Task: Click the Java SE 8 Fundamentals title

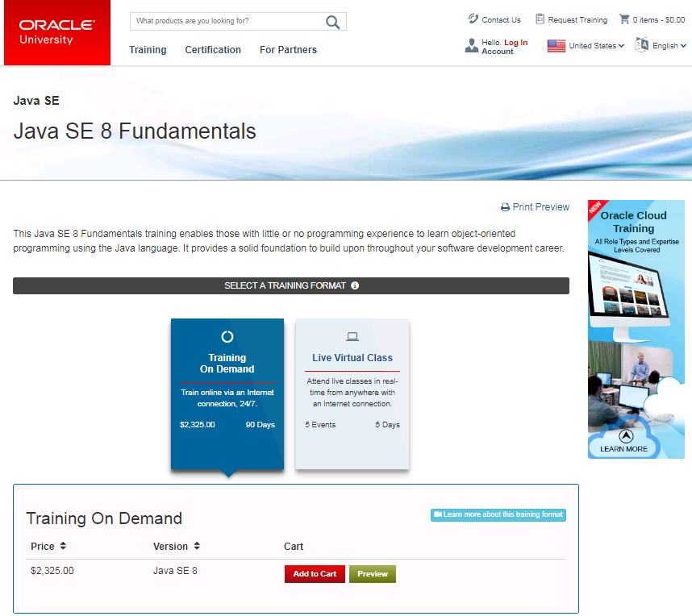Action: pos(135,131)
